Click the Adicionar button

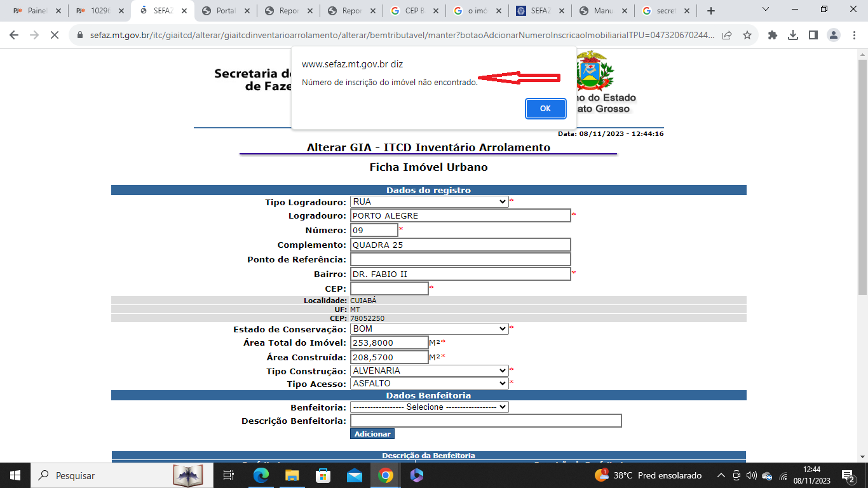pyautogui.click(x=372, y=434)
